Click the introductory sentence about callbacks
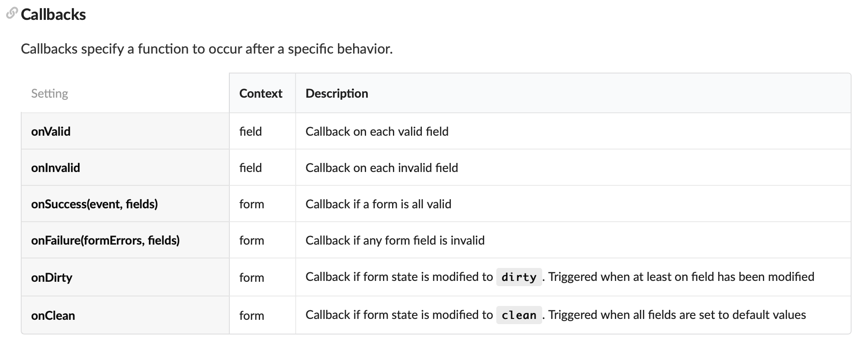 click(x=206, y=49)
